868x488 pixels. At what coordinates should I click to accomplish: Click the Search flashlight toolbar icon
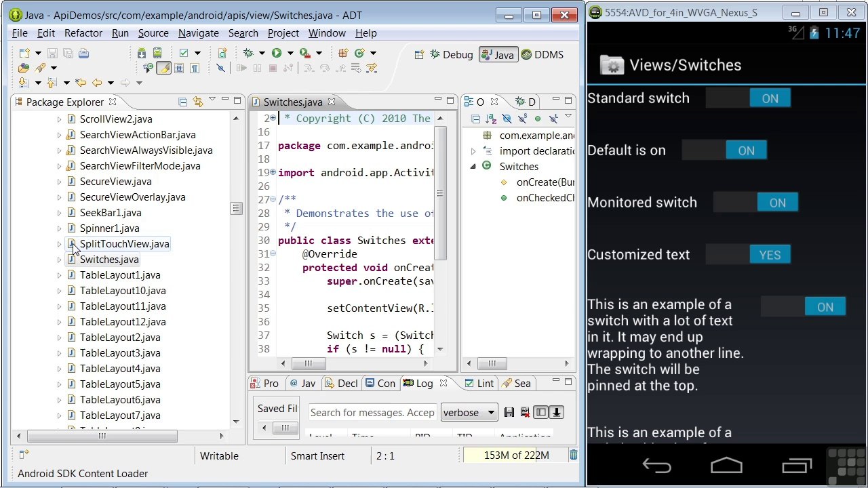point(40,68)
